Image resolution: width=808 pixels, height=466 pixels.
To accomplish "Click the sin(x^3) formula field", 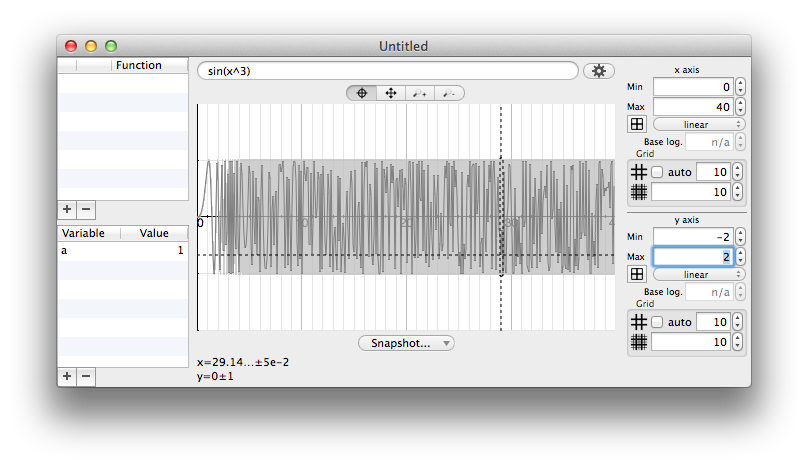I will 388,71.
